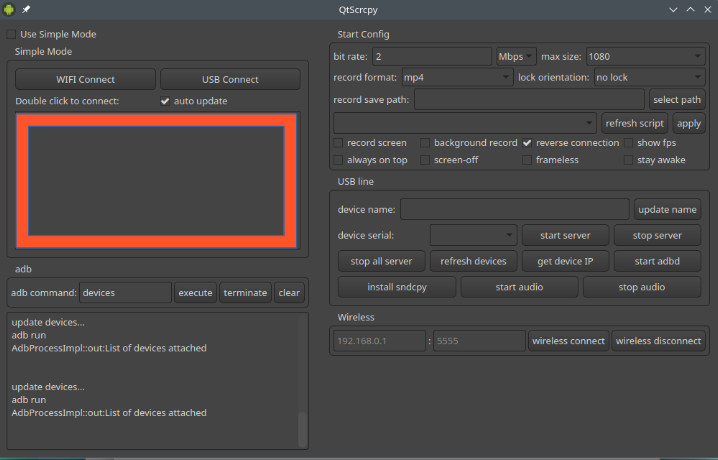Open the lock orientation dropdown
Viewport: 718px width, 460px height.
coord(648,77)
